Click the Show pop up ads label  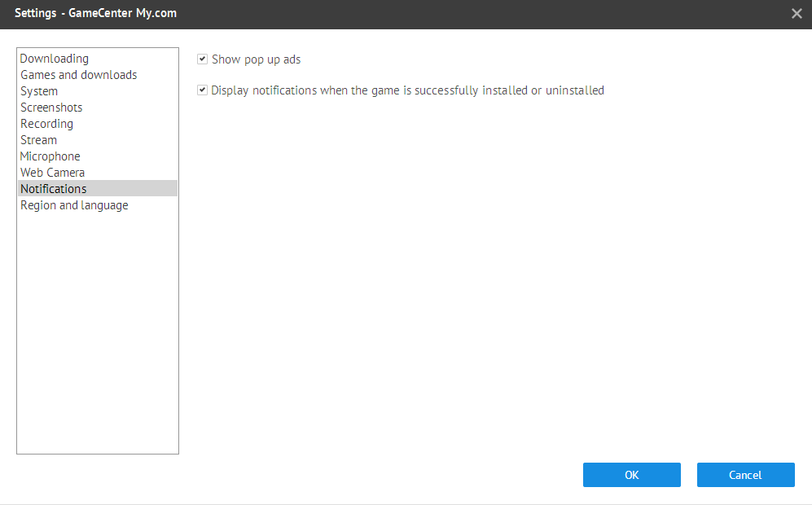pyautogui.click(x=256, y=59)
